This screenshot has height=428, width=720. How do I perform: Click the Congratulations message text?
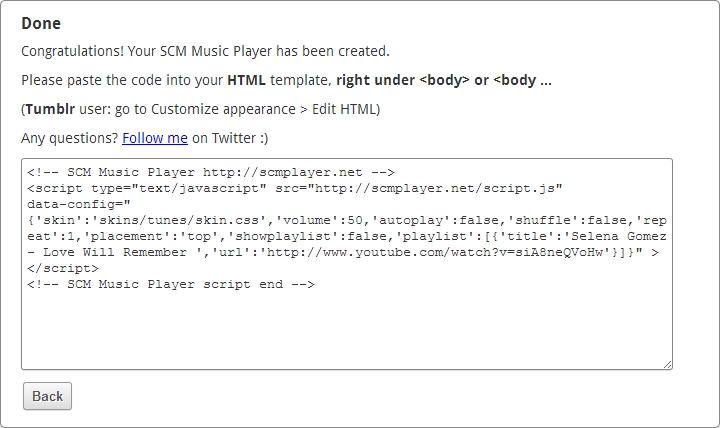[x=205, y=51]
